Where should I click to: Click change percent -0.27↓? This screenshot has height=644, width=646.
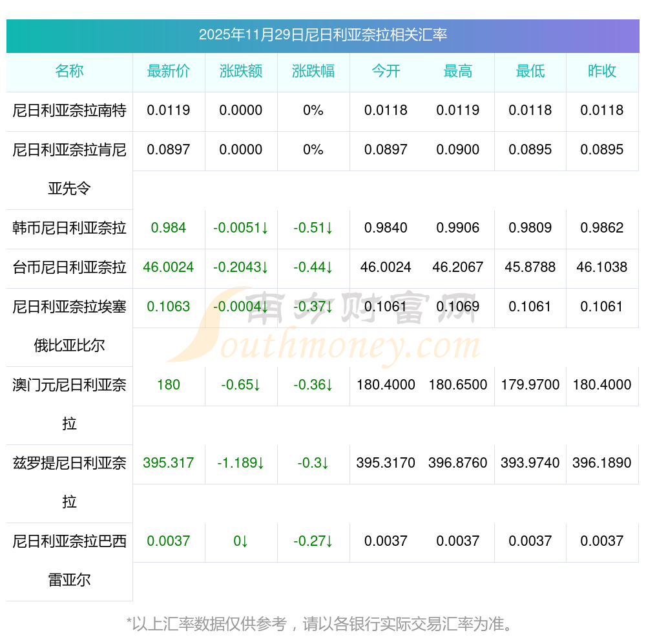pyautogui.click(x=313, y=541)
